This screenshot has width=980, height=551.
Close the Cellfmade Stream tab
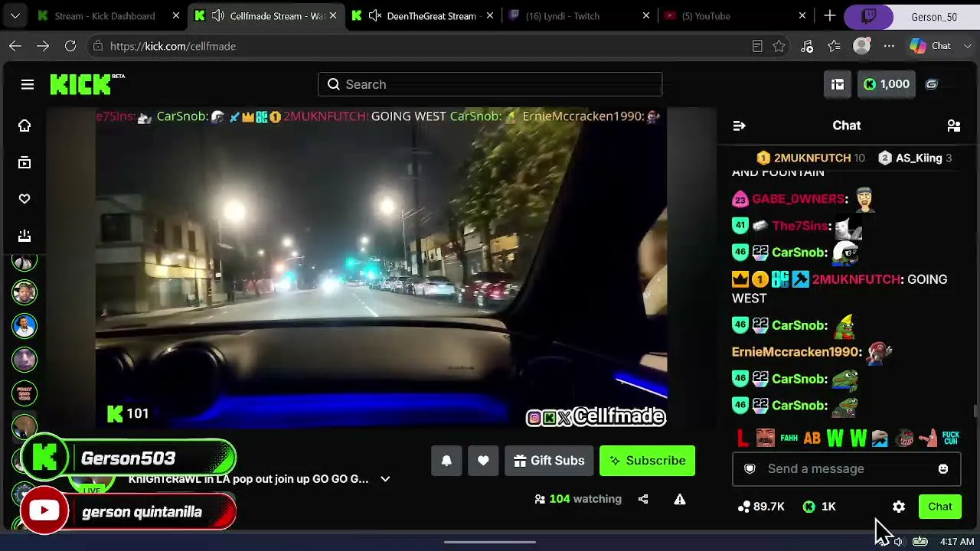[332, 16]
